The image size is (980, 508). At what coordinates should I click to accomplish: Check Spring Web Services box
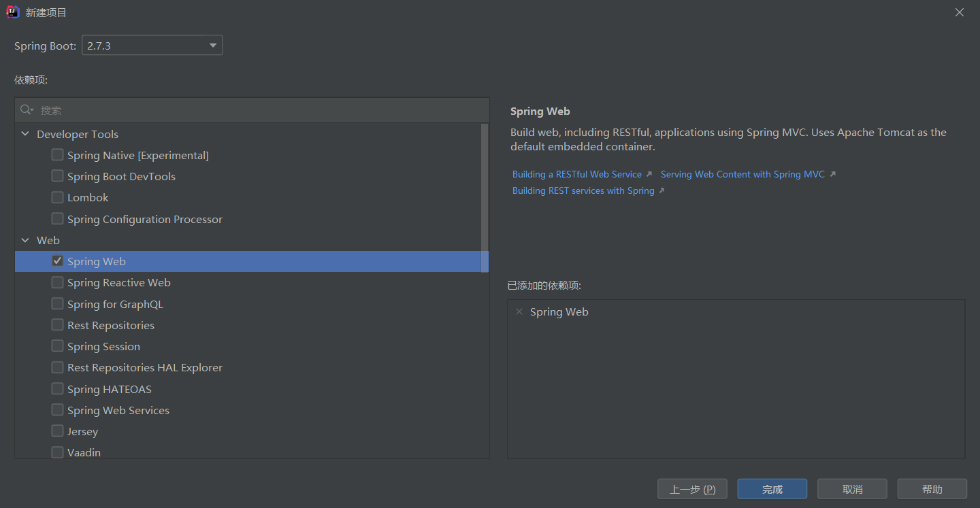tap(57, 410)
